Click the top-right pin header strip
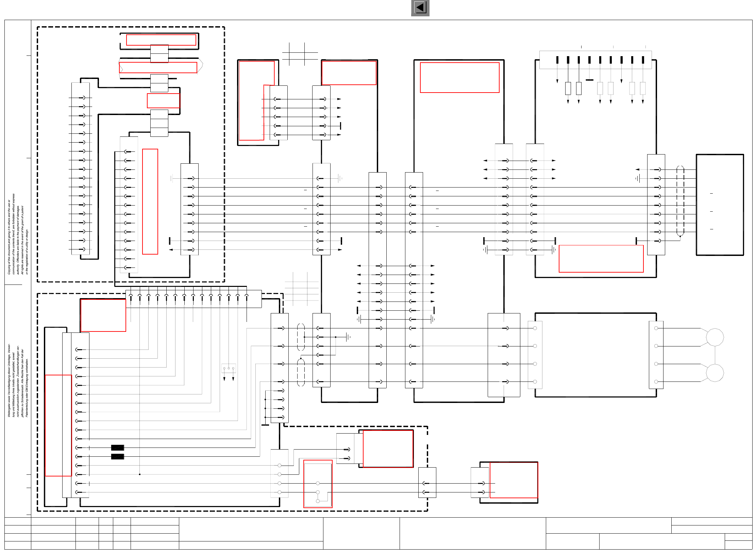This screenshot has width=756, height=552. (595, 60)
